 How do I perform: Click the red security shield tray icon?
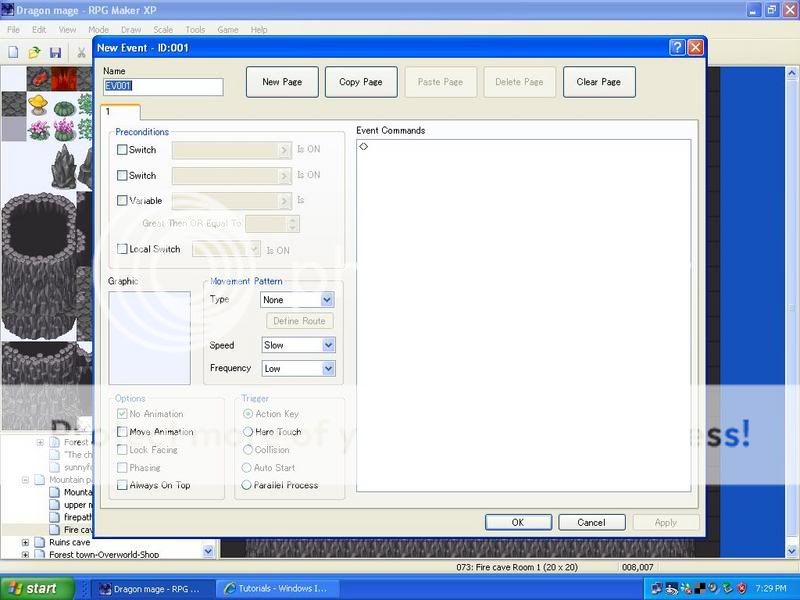(x=741, y=588)
